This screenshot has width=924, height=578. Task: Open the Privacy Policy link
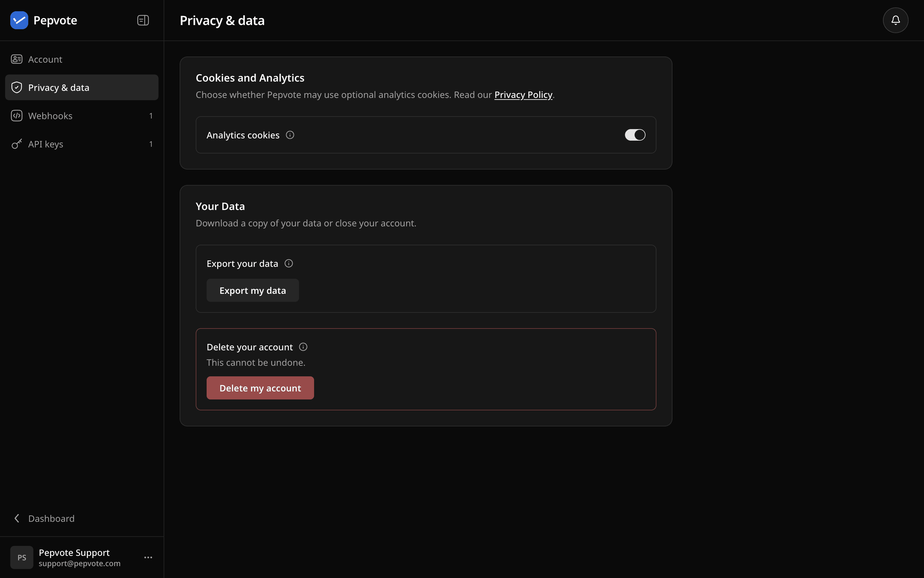coord(523,95)
